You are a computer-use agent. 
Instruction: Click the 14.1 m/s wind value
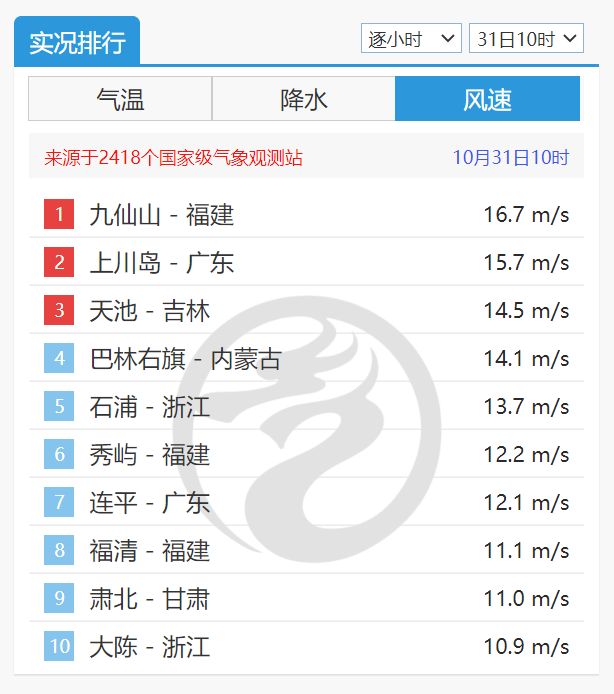(526, 359)
